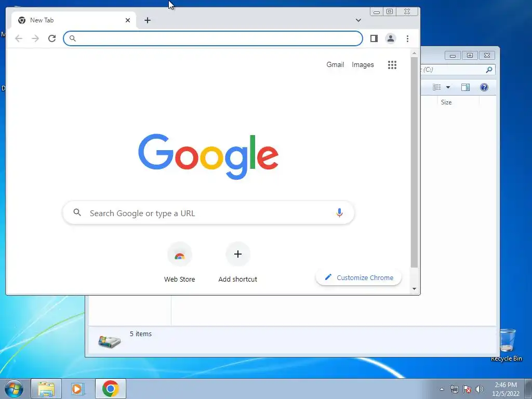Viewport: 532px width, 399px height.
Task: Start voice search with microphone icon
Action: [x=339, y=212]
